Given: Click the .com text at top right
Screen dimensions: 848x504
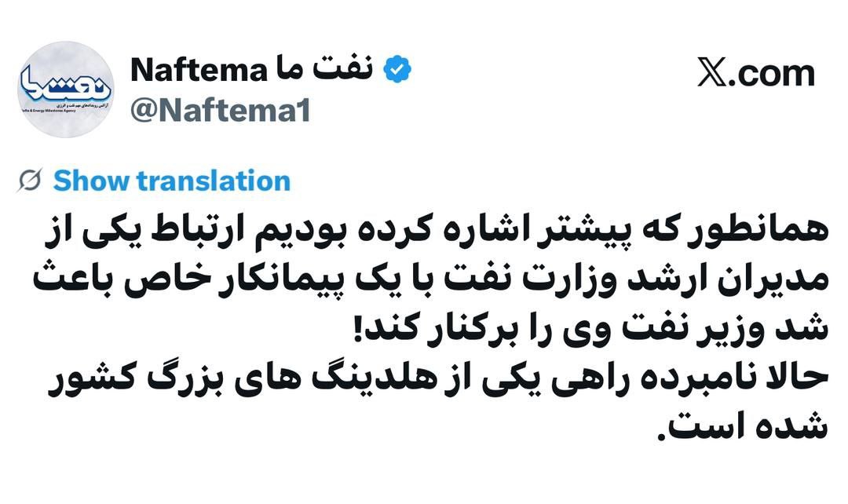Looking at the screenshot, I should coord(773,73).
